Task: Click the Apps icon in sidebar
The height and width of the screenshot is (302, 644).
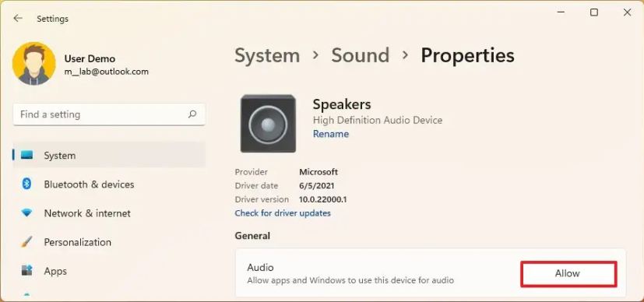Action: [26, 271]
